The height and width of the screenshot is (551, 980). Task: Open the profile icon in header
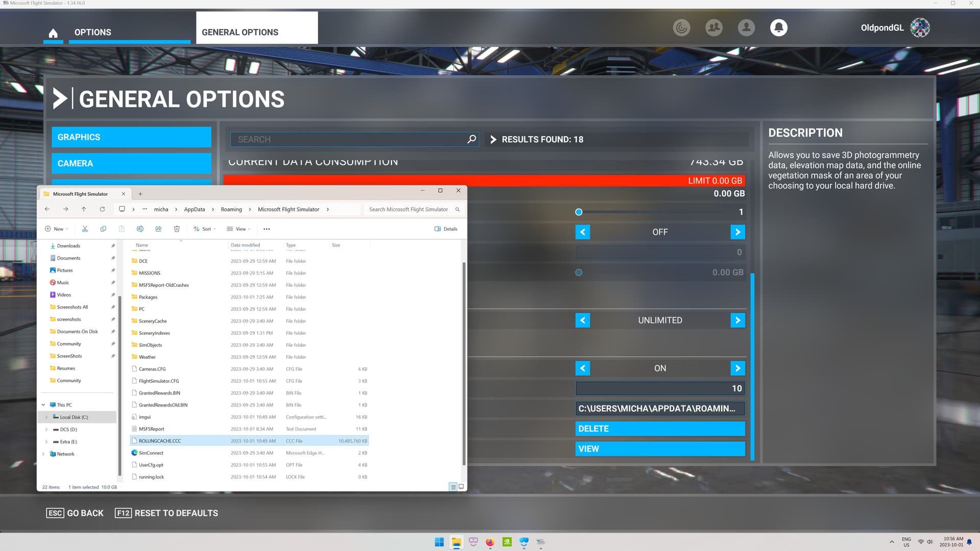click(746, 28)
